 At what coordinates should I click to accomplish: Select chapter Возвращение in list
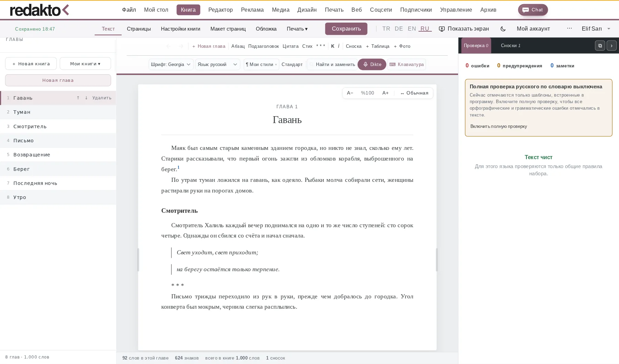tap(58, 155)
